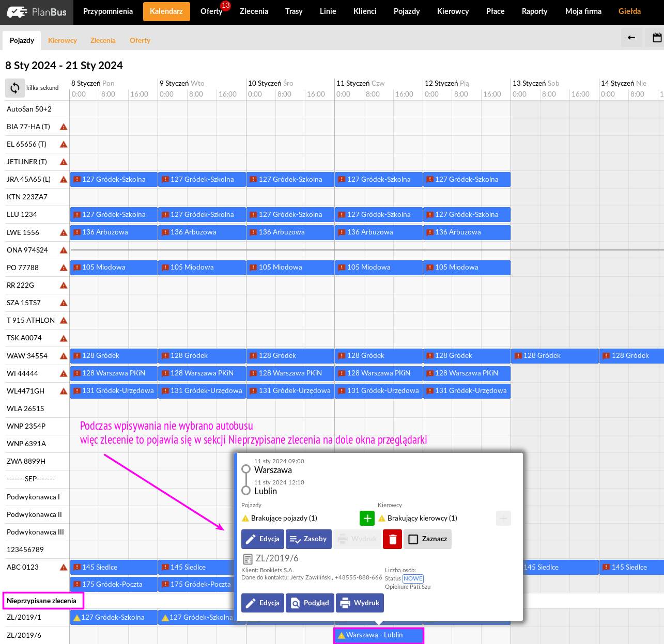
Task: Open 128 Gródek event on 13 Styczeń
Action: point(555,356)
